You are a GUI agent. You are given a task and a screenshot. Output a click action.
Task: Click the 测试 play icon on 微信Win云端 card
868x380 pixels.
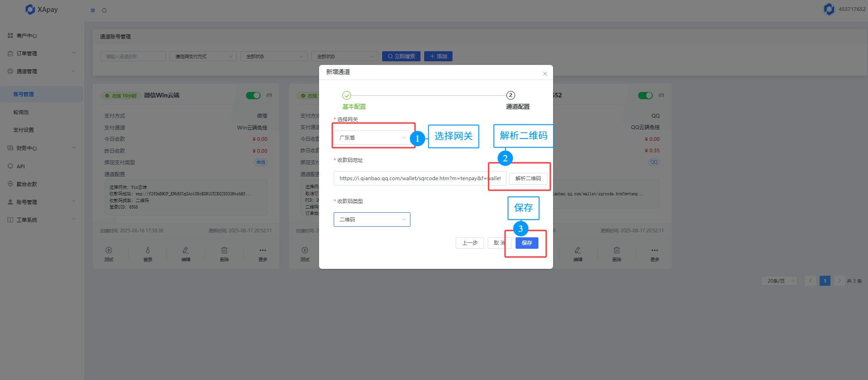(109, 250)
